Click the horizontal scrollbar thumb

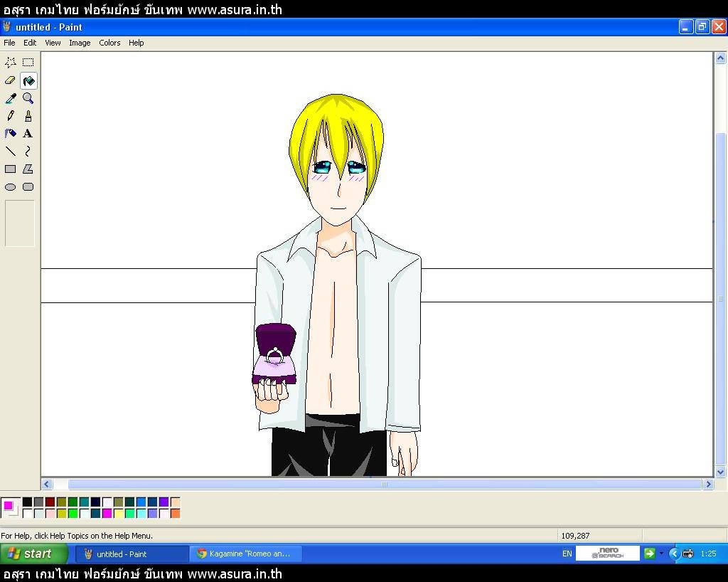pos(385,484)
